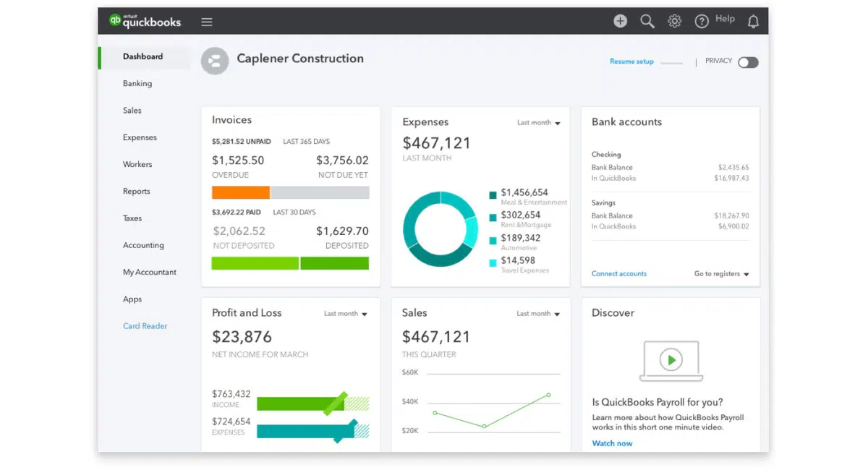The image size is (868, 470).
Task: Click the Automotive legend swatch
Action: [x=493, y=240]
